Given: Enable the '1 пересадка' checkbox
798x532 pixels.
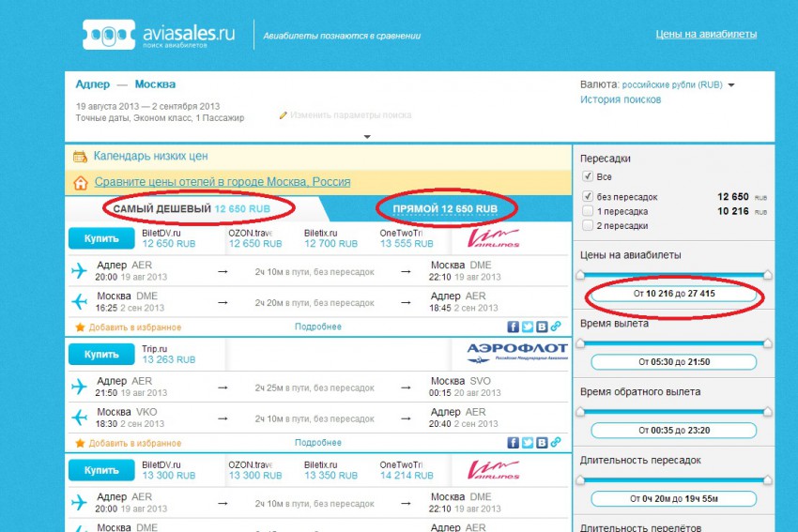Looking at the screenshot, I should [588, 212].
